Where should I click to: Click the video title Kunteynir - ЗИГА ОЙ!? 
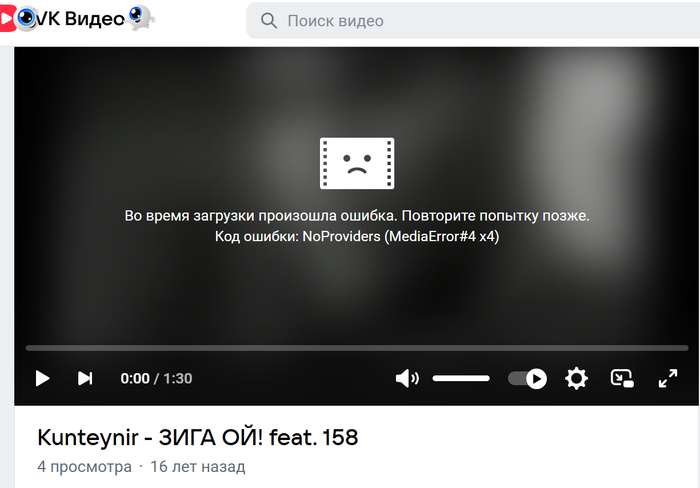pos(197,437)
